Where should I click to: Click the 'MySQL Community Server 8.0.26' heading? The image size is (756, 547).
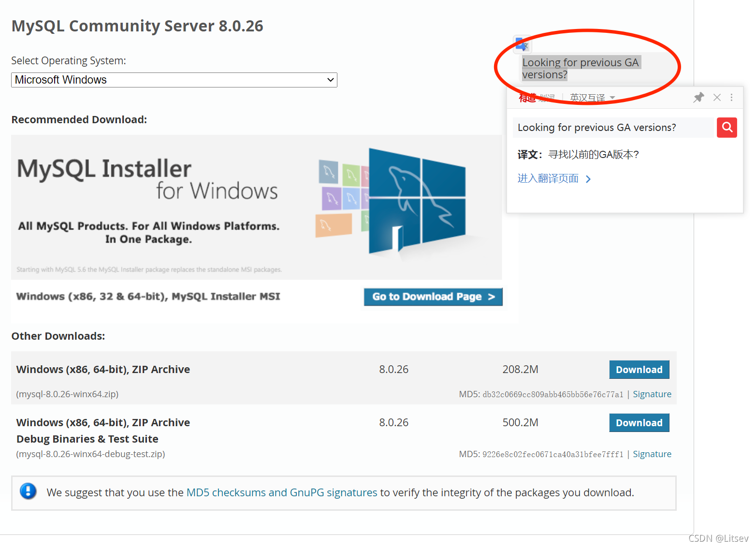[137, 26]
